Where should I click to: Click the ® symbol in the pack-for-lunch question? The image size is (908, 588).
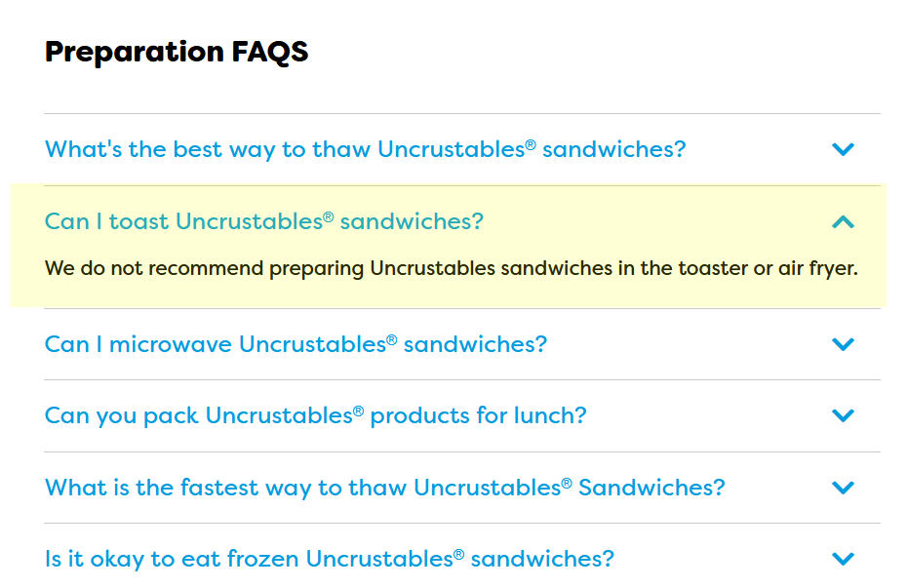358,411
